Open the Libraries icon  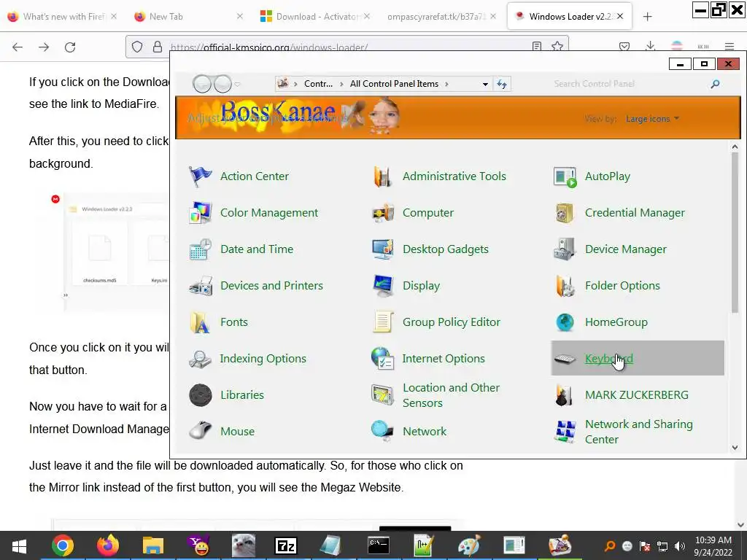pyautogui.click(x=200, y=395)
